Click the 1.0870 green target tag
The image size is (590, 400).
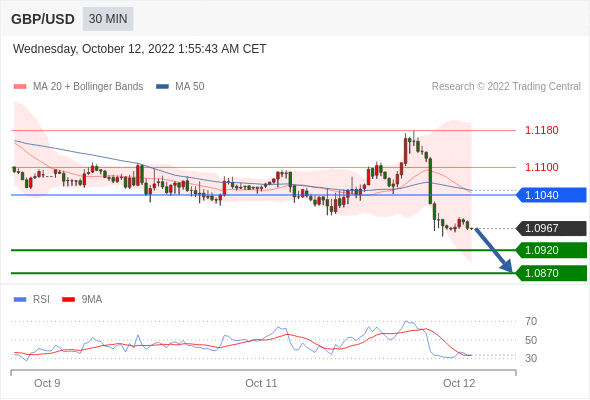[552, 273]
